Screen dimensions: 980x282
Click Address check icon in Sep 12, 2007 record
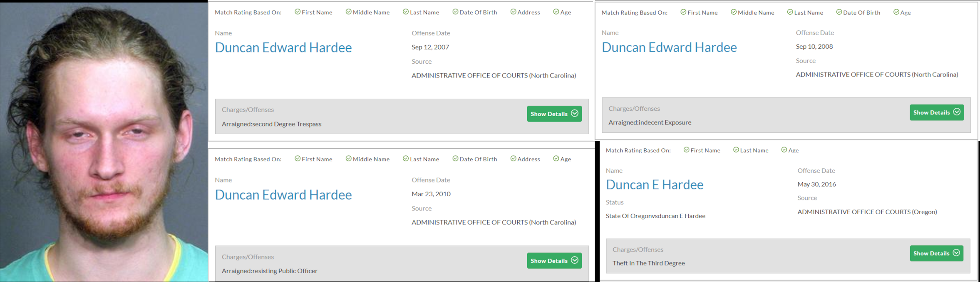pos(513,12)
